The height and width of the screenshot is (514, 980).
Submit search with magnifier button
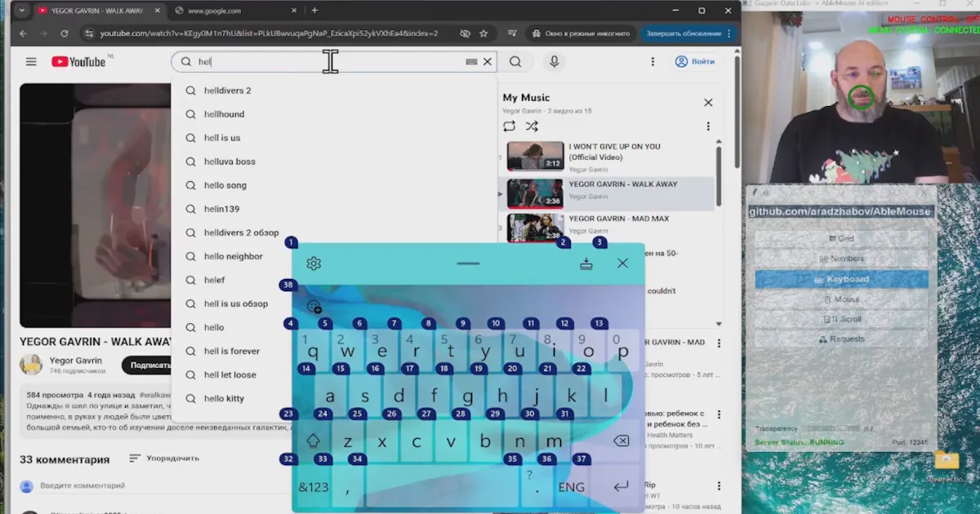[515, 62]
